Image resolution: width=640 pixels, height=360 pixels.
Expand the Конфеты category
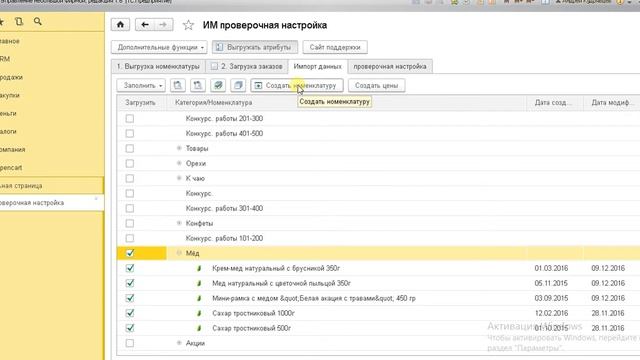pos(179,223)
